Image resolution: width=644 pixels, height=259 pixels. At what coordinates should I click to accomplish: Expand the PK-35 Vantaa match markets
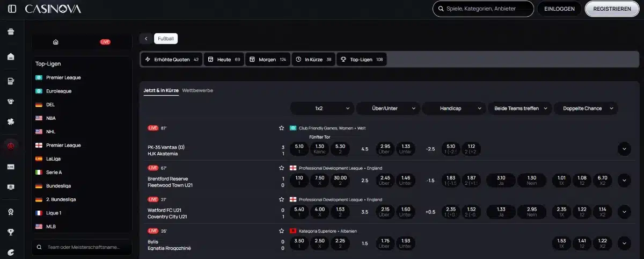[624, 149]
